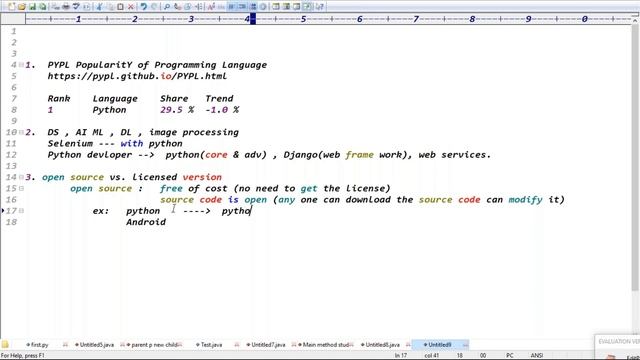Click the word Android on line 18
The image size is (640, 360).
pyautogui.click(x=146, y=222)
